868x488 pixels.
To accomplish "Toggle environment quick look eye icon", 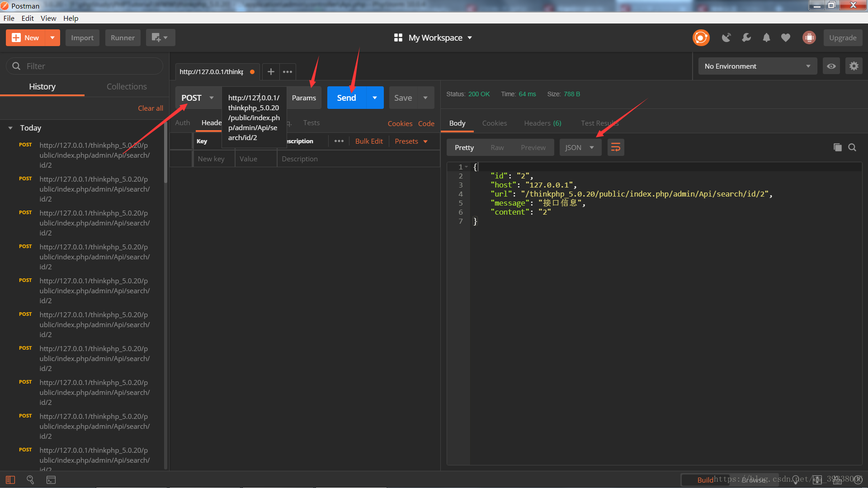I will (x=831, y=66).
